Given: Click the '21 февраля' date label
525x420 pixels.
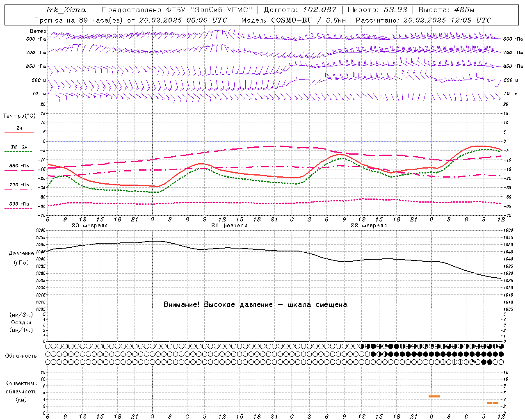Looking at the screenshot, I should click(x=229, y=226).
